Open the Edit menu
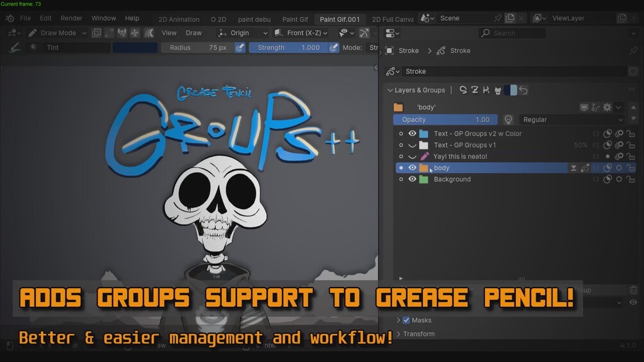Image resolution: width=644 pixels, height=362 pixels. (45, 19)
